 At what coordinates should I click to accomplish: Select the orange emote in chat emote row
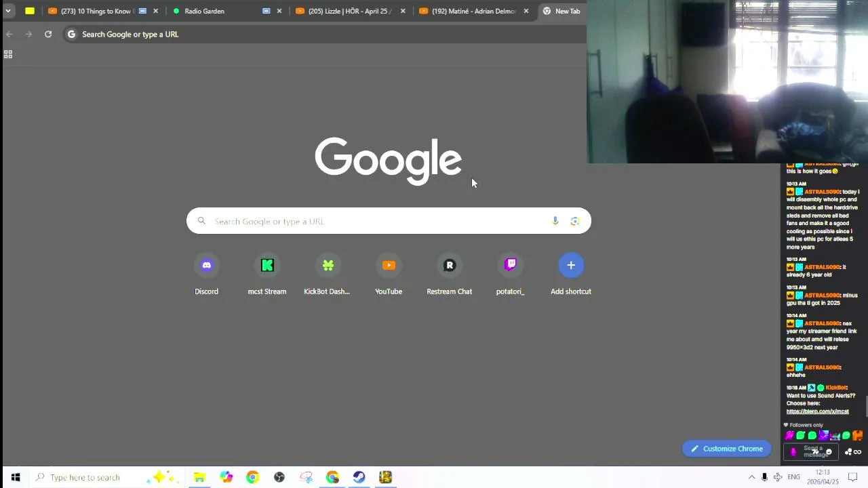(857, 436)
